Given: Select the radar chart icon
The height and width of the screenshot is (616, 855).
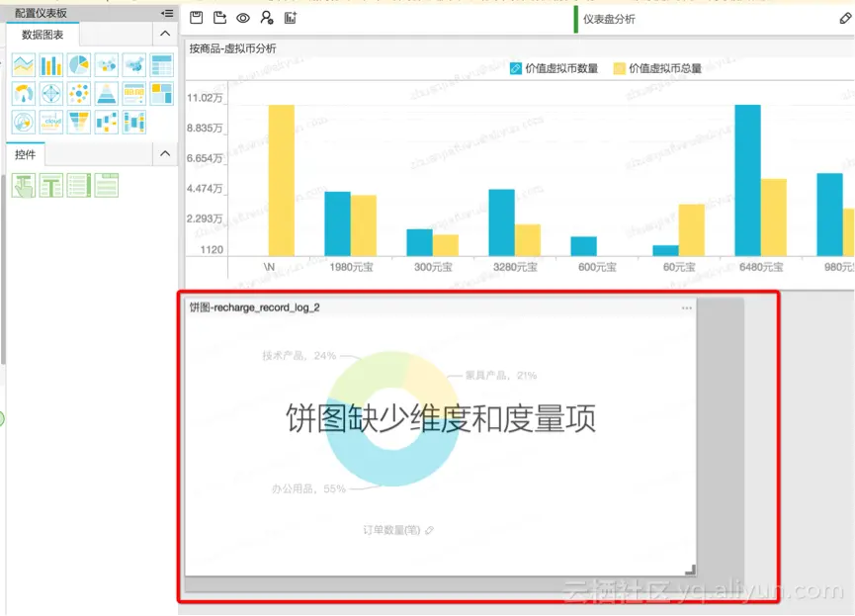Looking at the screenshot, I should (51, 94).
